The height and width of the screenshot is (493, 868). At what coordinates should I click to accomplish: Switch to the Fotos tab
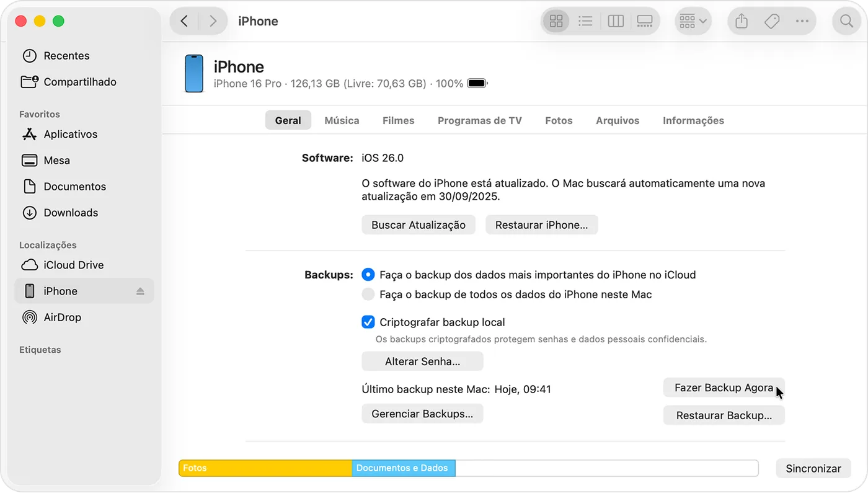tap(559, 120)
